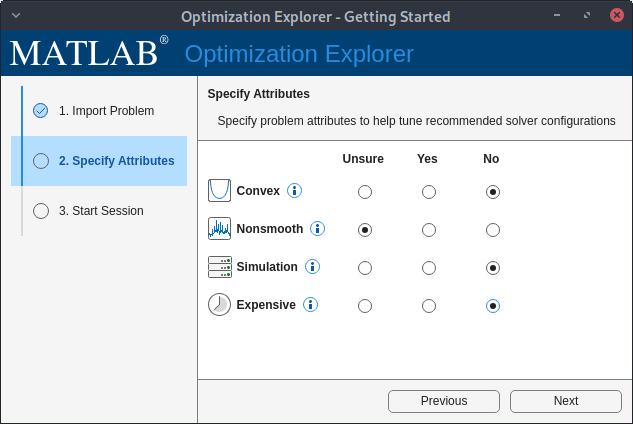This screenshot has width=633, height=424.
Task: Click the Yes column header
Action: [x=427, y=159]
